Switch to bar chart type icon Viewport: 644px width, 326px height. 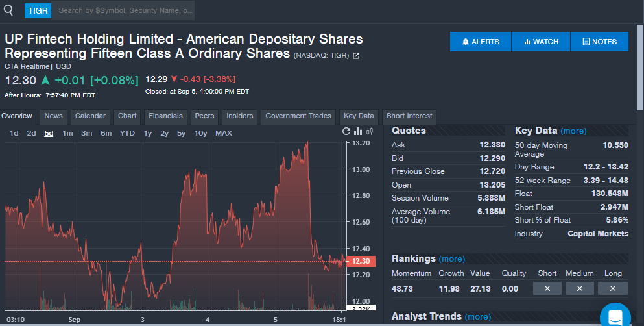click(x=358, y=131)
